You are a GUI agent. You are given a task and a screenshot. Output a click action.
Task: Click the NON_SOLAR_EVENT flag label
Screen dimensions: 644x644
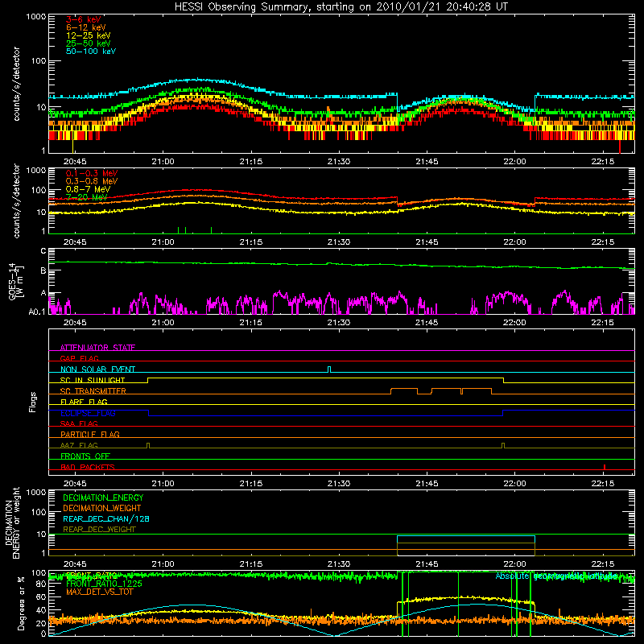97,369
